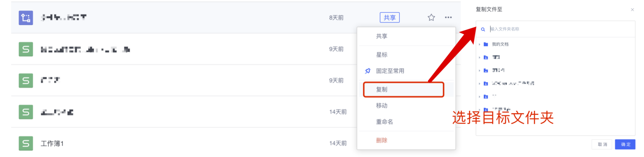
Task: Expand the second folder in the tree
Action: click(x=480, y=57)
